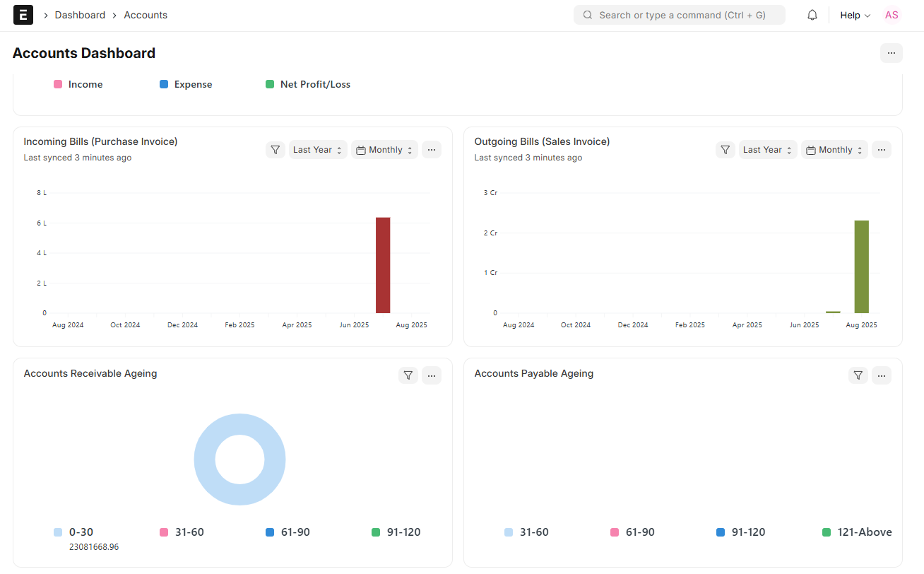The height and width of the screenshot is (574, 924).
Task: Toggle the Expense legend item
Action: [186, 84]
